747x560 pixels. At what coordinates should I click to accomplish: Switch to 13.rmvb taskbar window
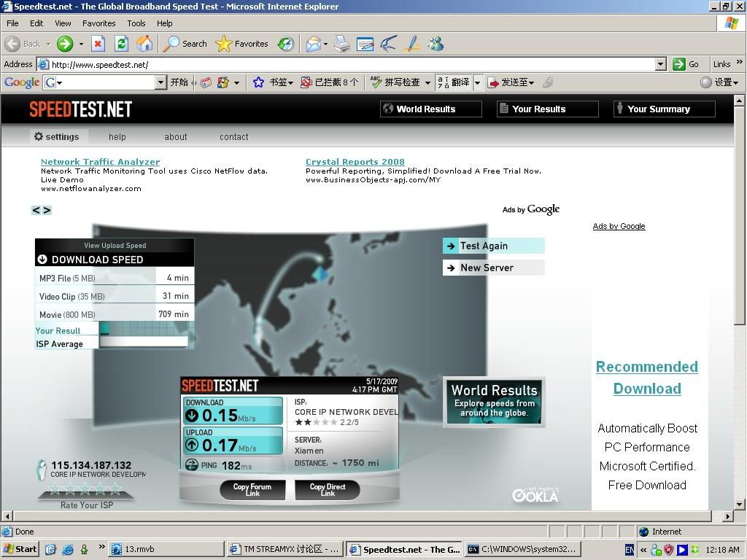(x=164, y=549)
